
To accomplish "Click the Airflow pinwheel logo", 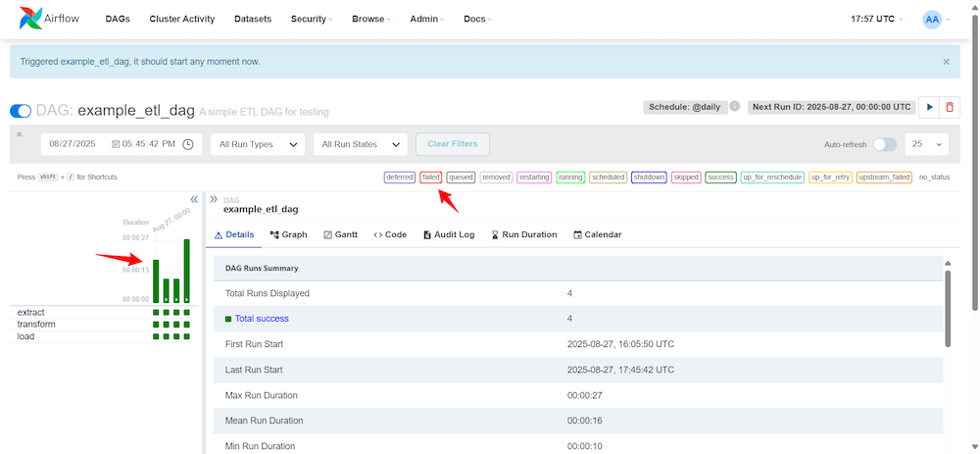I will [30, 19].
